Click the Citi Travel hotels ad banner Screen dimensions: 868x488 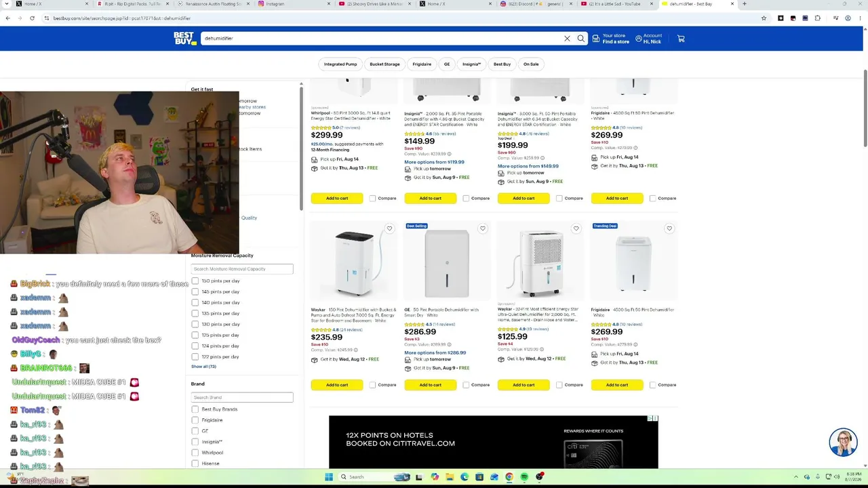pyautogui.click(x=493, y=442)
